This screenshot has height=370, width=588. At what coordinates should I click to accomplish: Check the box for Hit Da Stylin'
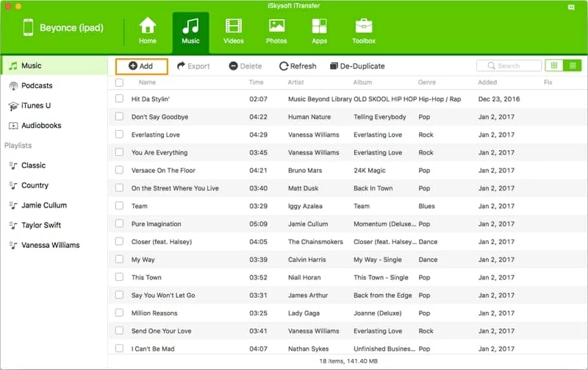pyautogui.click(x=119, y=99)
